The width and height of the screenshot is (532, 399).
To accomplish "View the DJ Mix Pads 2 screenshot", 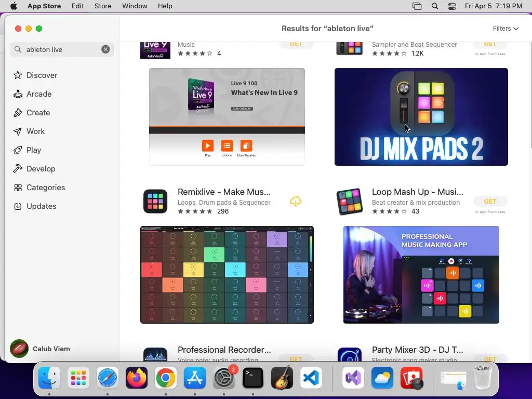I will click(x=421, y=117).
